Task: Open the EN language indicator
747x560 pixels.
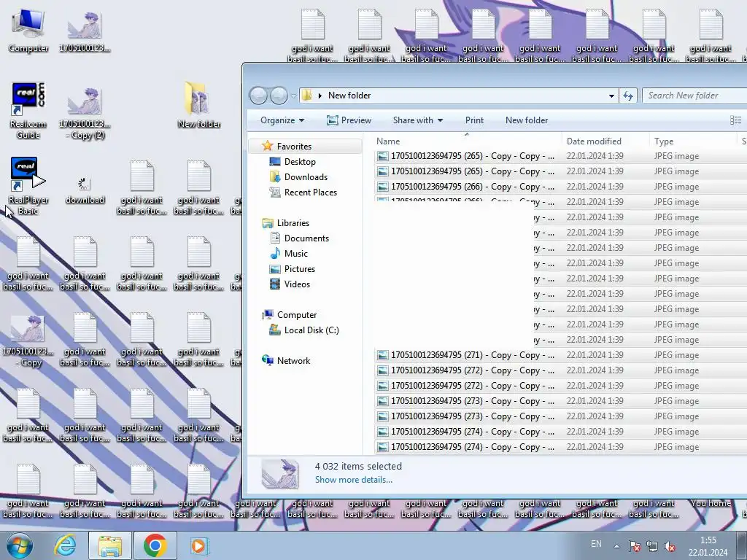Action: (596, 544)
